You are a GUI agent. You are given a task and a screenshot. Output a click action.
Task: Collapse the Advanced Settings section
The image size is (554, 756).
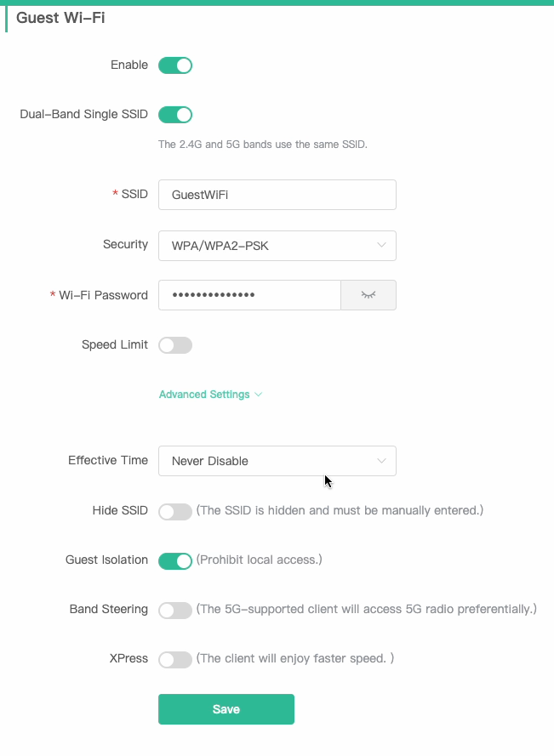[210, 395]
